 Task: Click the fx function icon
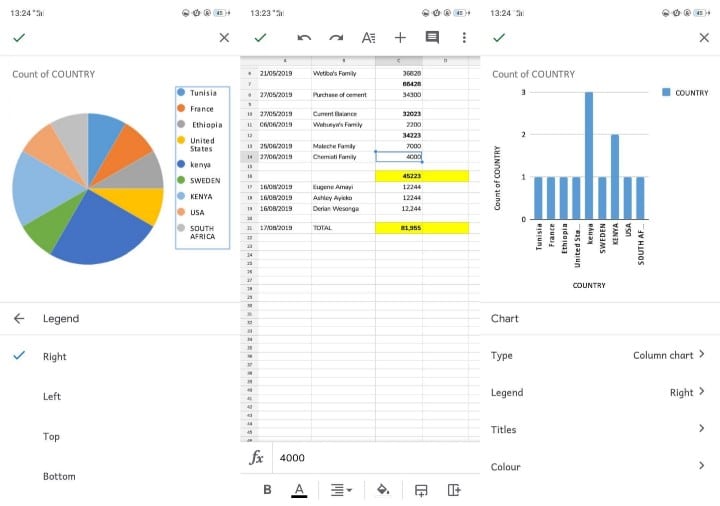click(x=256, y=457)
